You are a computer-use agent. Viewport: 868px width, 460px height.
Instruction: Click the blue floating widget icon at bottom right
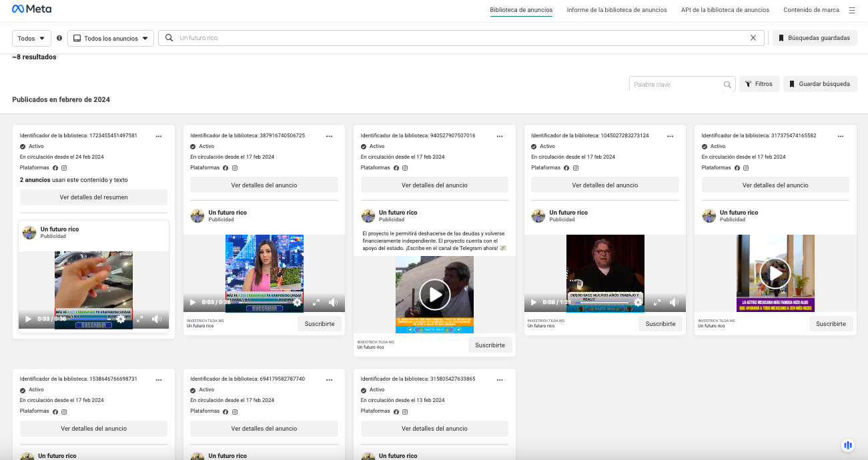click(x=848, y=445)
